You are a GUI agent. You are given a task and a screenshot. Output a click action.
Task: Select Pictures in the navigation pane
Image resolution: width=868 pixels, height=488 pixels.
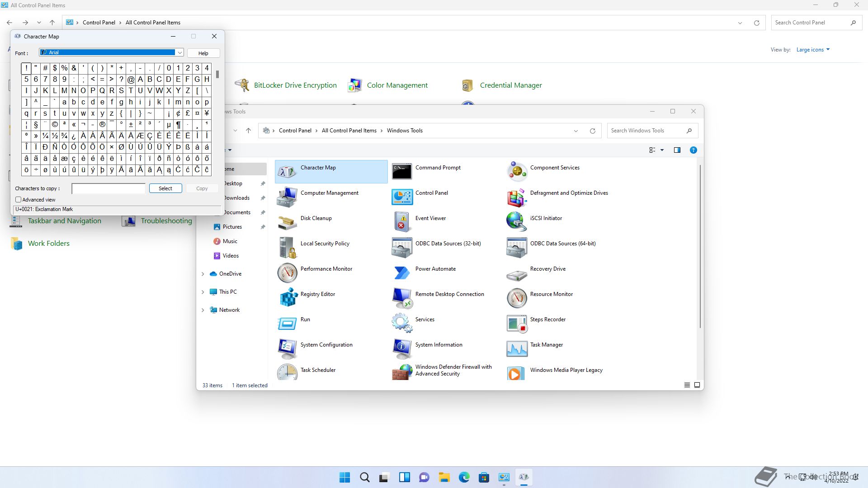click(232, 227)
